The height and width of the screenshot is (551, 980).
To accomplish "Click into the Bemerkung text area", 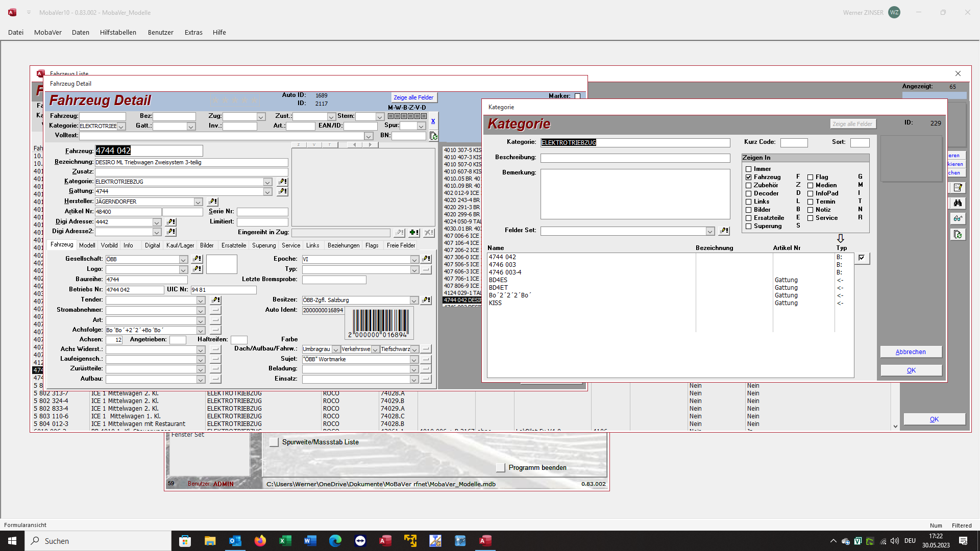I will click(x=635, y=194).
